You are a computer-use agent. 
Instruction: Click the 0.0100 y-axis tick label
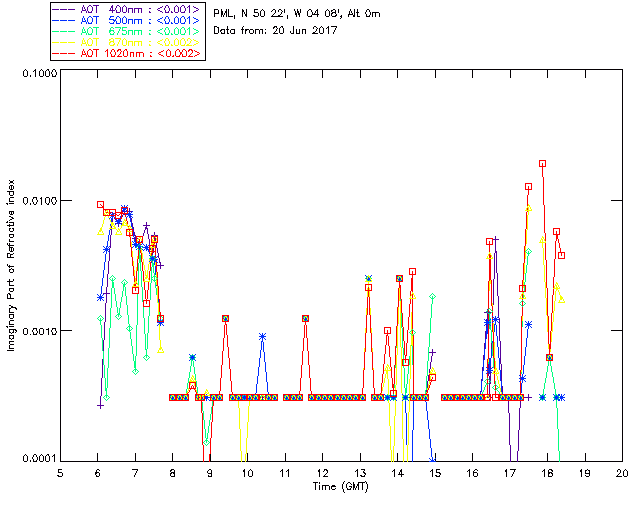click(x=37, y=202)
